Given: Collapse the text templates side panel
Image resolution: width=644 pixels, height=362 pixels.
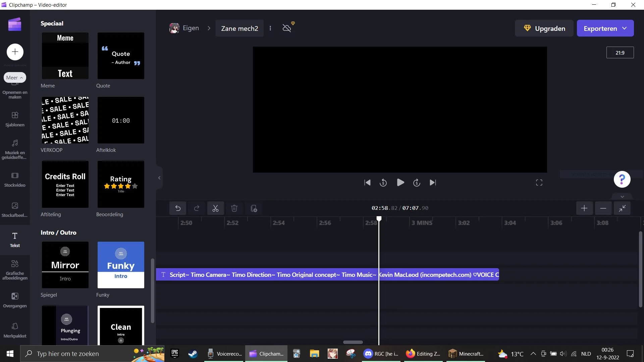Looking at the screenshot, I should [x=159, y=178].
